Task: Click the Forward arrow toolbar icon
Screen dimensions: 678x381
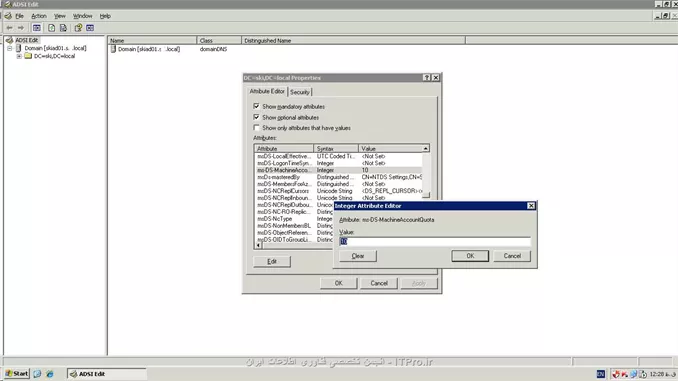Action: 21,28
